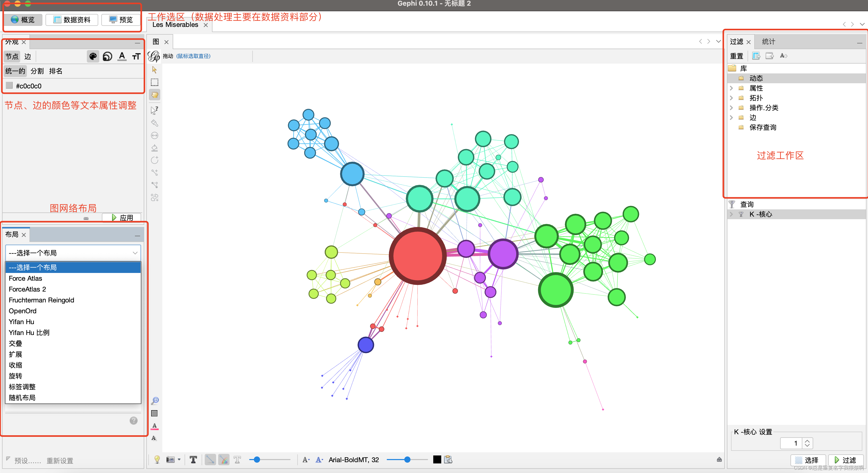Image resolution: width=868 pixels, height=473 pixels.
Task: Switch to the 统计 tab
Action: [768, 42]
